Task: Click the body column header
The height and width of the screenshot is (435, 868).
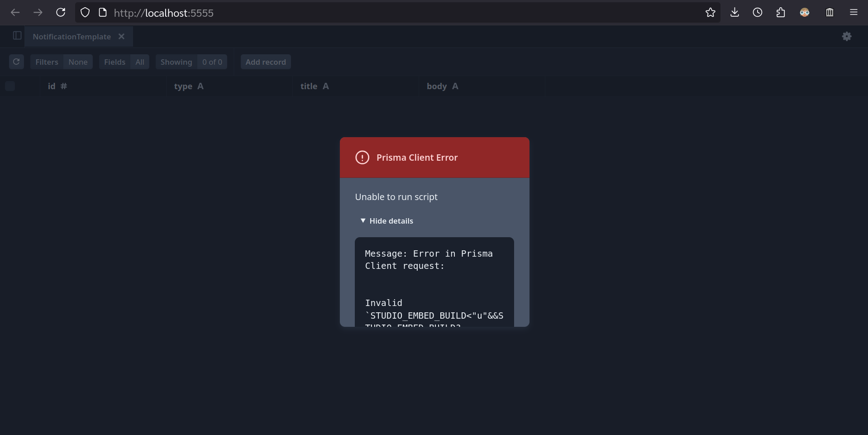Action: pyautogui.click(x=482, y=86)
